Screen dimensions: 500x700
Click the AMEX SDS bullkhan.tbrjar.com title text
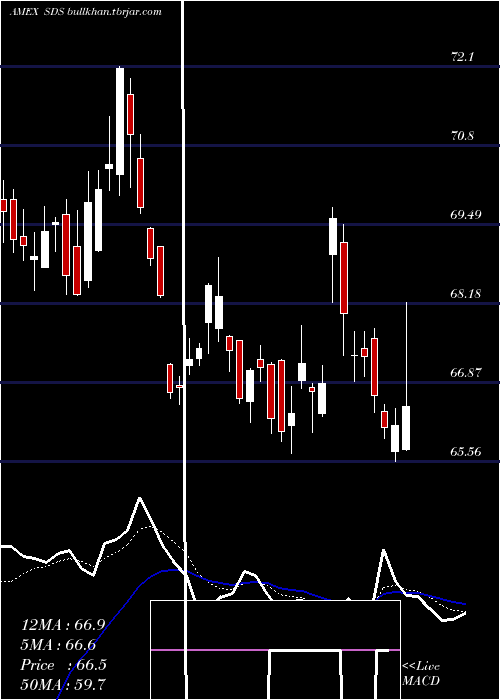86,12
